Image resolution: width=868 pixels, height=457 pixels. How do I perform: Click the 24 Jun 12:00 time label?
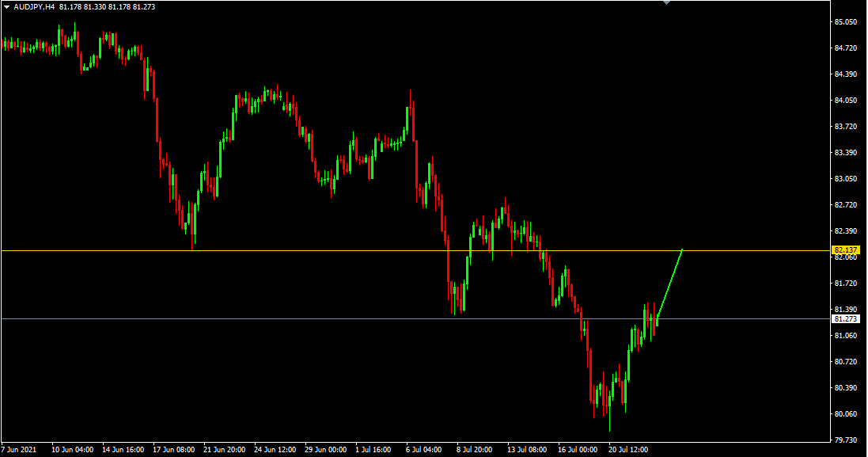tap(275, 450)
